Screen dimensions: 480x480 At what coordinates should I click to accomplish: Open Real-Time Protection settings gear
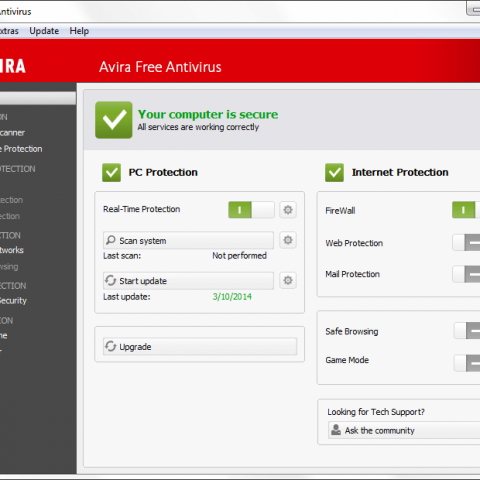[x=288, y=210]
